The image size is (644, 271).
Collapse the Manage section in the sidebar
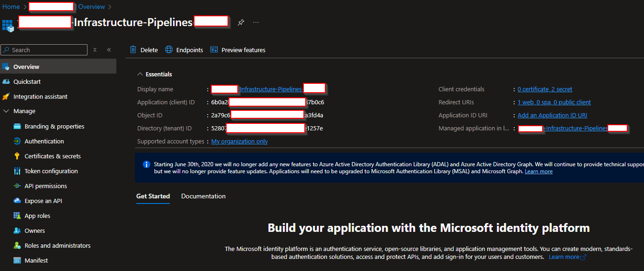tap(6, 111)
